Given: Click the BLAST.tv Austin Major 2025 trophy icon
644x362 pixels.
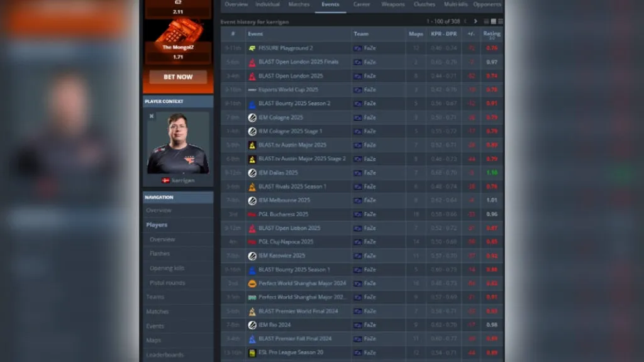Looking at the screenshot, I should click(x=252, y=145).
